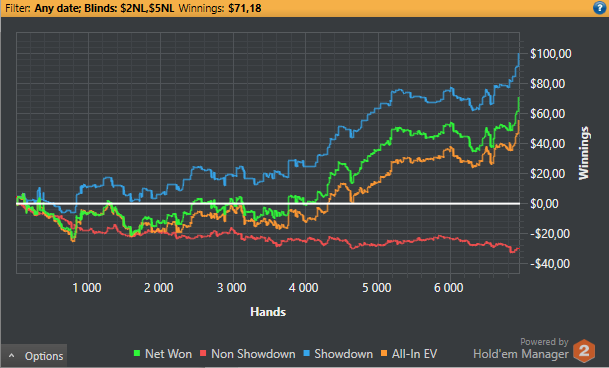Click the 4 000 hands axis label
Screen dimensions: 609x368
(x=304, y=288)
